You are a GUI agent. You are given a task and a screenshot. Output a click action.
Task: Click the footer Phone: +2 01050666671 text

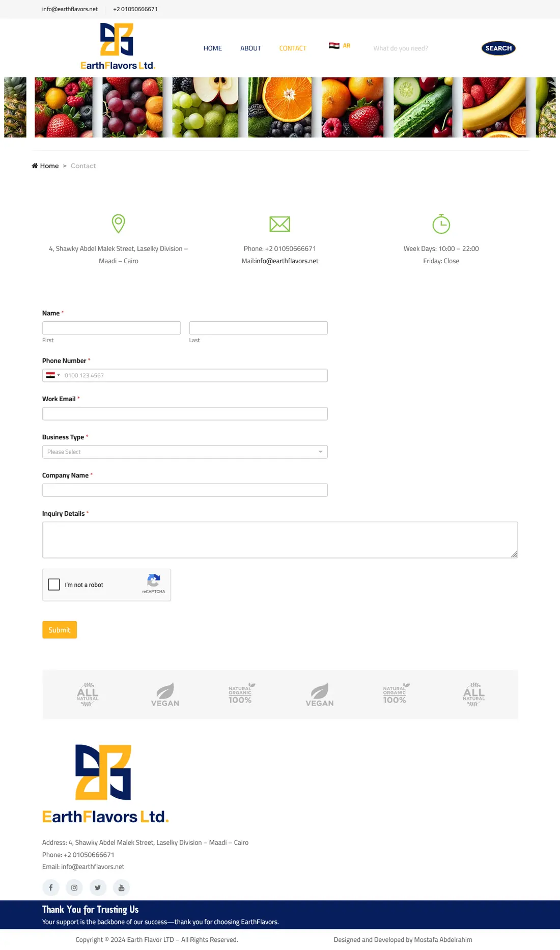[x=78, y=855]
